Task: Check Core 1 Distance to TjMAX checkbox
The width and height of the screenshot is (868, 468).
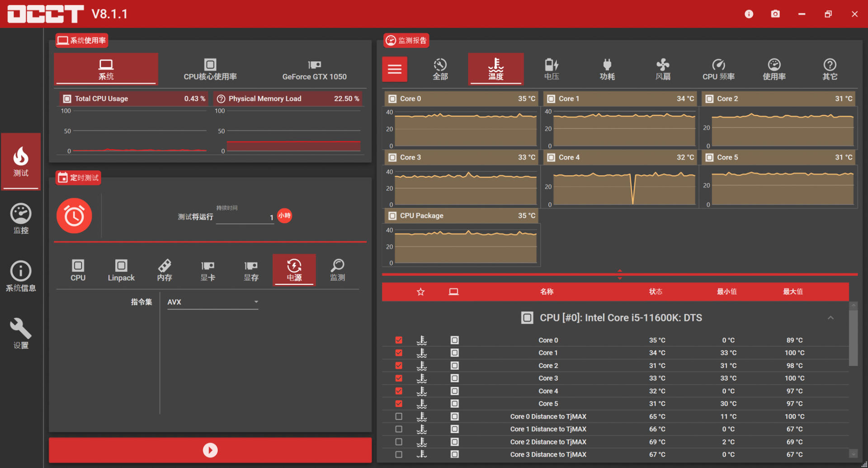Action: point(399,429)
